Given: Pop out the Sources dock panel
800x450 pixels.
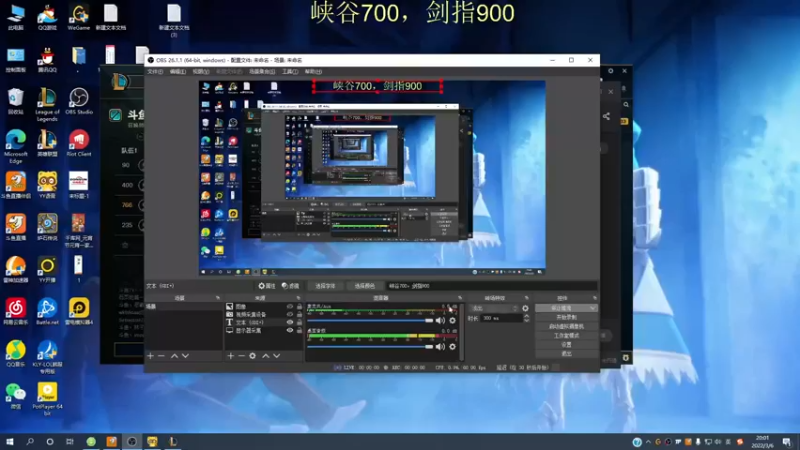Looking at the screenshot, I should [298, 298].
